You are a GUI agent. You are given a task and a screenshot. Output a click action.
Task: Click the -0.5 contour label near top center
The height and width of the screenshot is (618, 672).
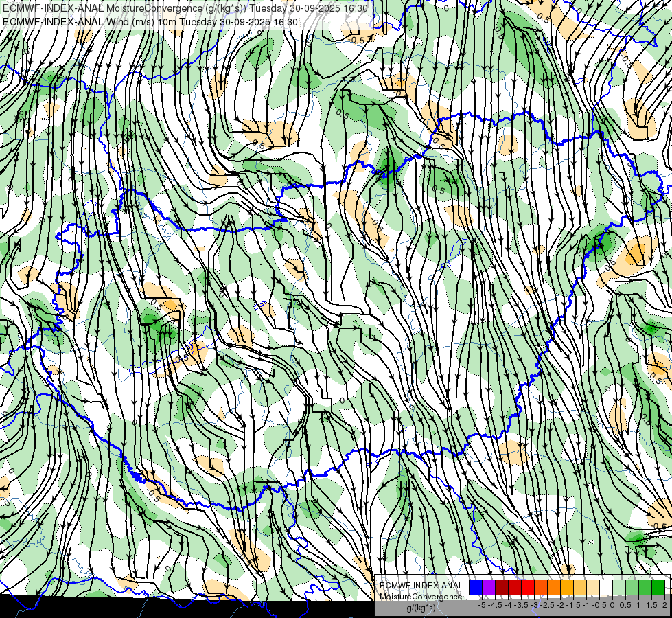click(357, 40)
